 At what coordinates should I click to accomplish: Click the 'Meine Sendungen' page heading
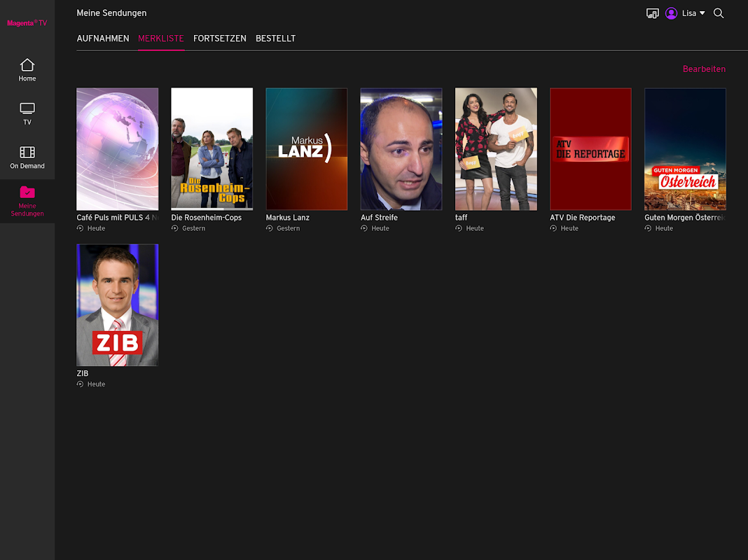pyautogui.click(x=111, y=13)
